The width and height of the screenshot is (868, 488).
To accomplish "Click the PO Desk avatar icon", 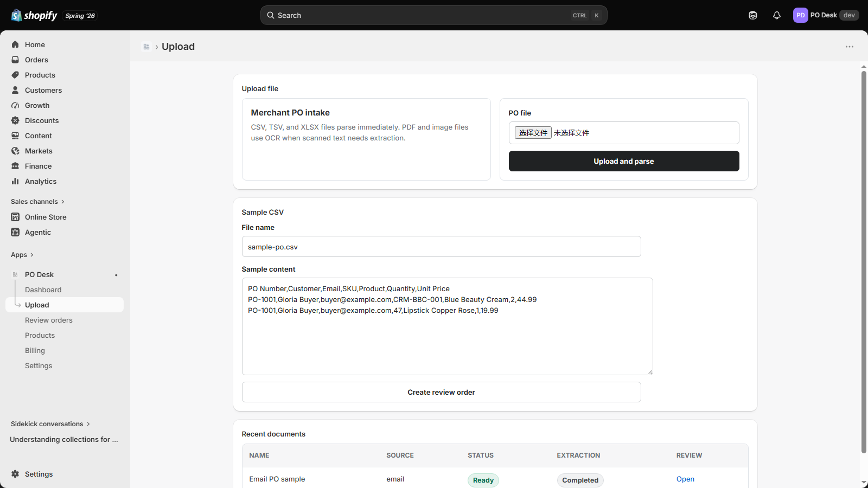I will click(800, 15).
